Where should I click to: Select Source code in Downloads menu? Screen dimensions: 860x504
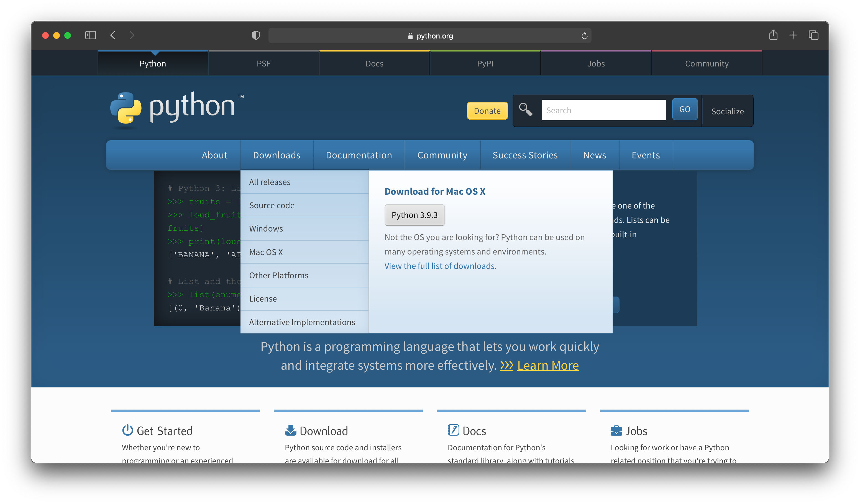click(x=304, y=205)
